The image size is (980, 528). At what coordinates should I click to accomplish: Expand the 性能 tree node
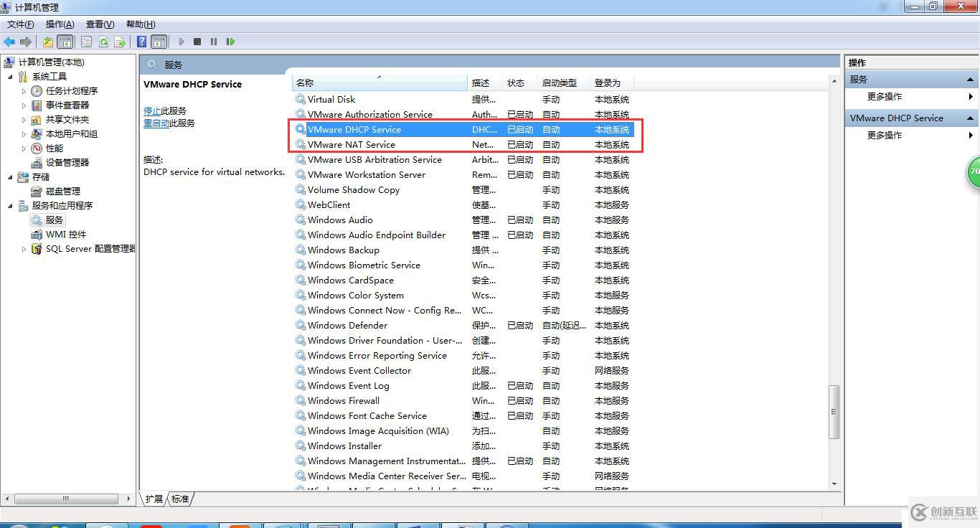click(24, 148)
